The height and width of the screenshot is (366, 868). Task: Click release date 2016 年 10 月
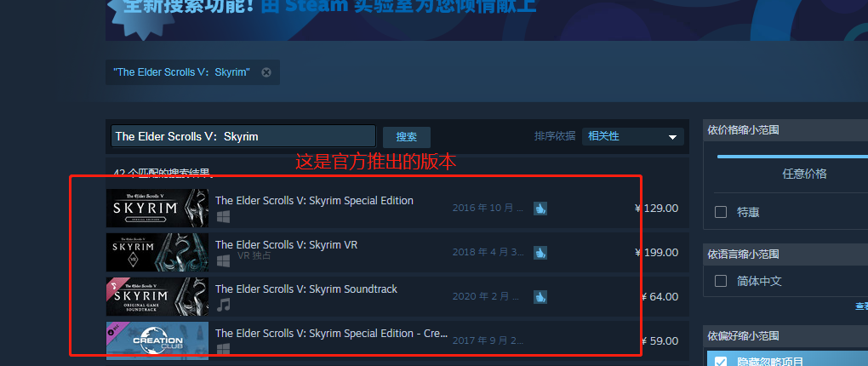pos(488,209)
